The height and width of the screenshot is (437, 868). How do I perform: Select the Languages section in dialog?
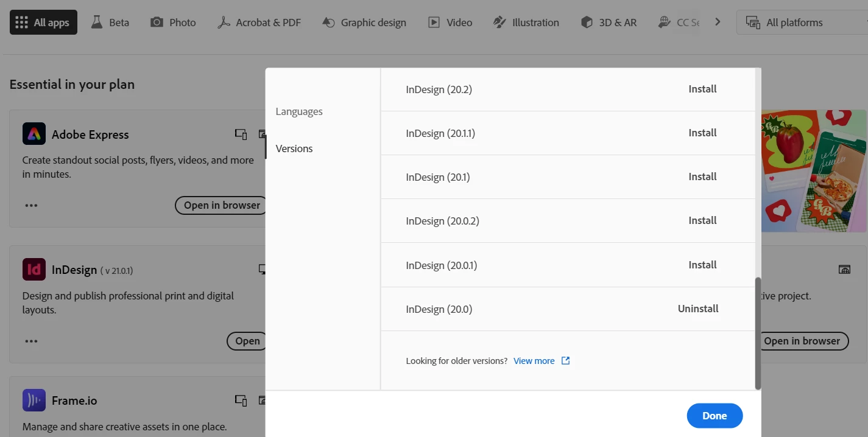299,111
